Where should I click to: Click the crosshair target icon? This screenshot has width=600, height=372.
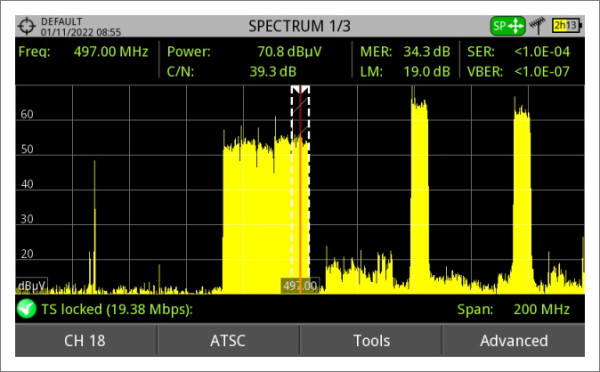26,26
